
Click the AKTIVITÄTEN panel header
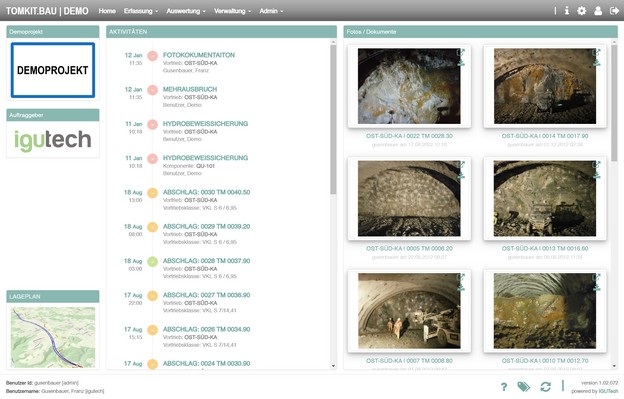[x=221, y=32]
